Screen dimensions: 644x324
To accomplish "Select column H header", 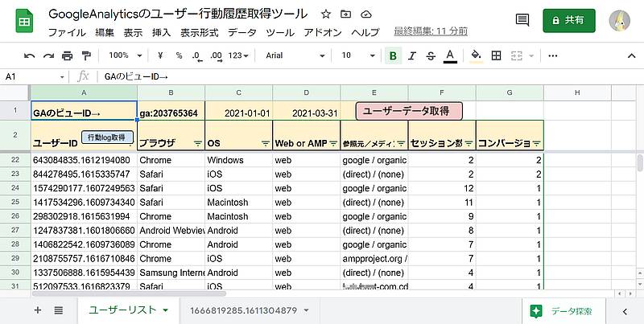I will (577, 92).
